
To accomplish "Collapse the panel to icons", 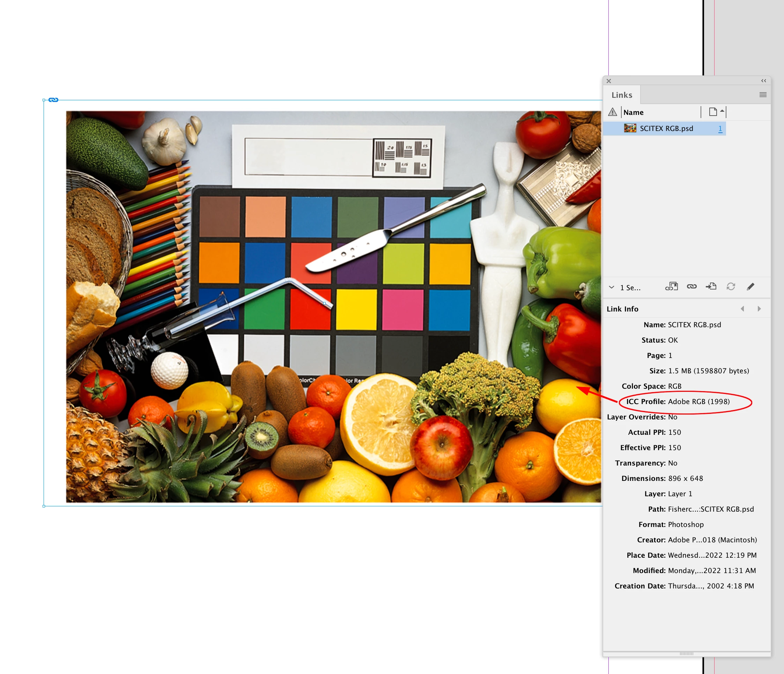I will 763,81.
